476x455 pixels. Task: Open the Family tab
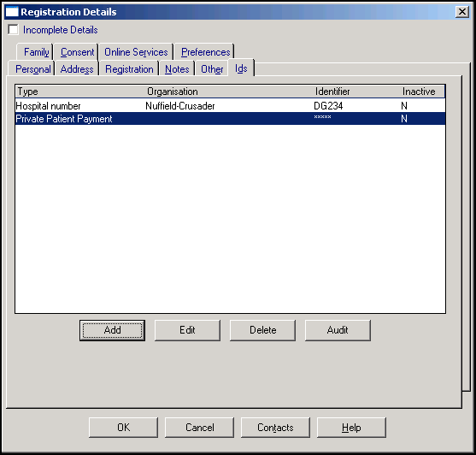pos(36,52)
